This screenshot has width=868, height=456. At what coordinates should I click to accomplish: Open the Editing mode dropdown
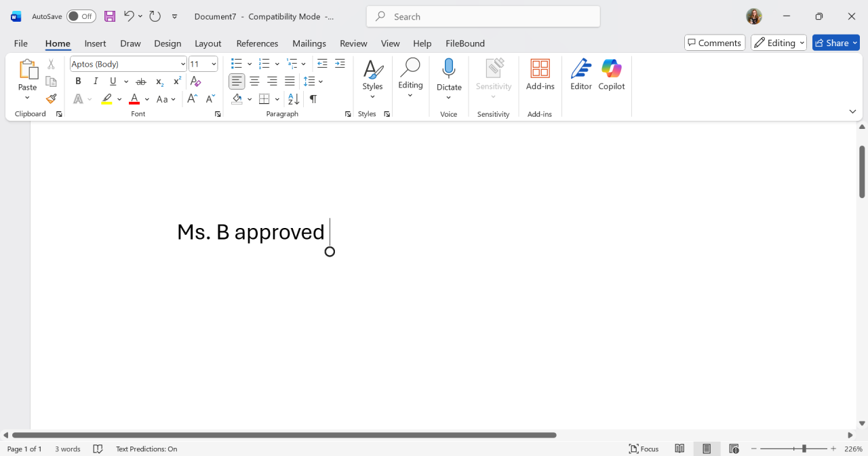pos(778,43)
